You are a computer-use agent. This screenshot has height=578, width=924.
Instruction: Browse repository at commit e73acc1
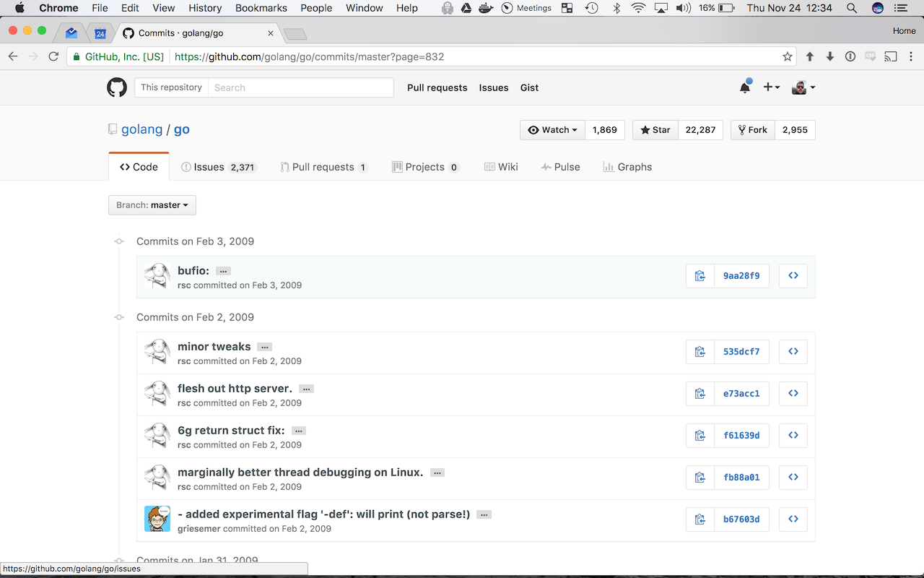pyautogui.click(x=793, y=394)
